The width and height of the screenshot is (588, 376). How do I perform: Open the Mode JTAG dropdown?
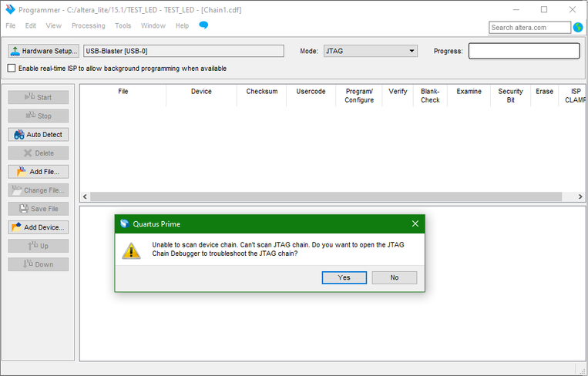click(371, 51)
